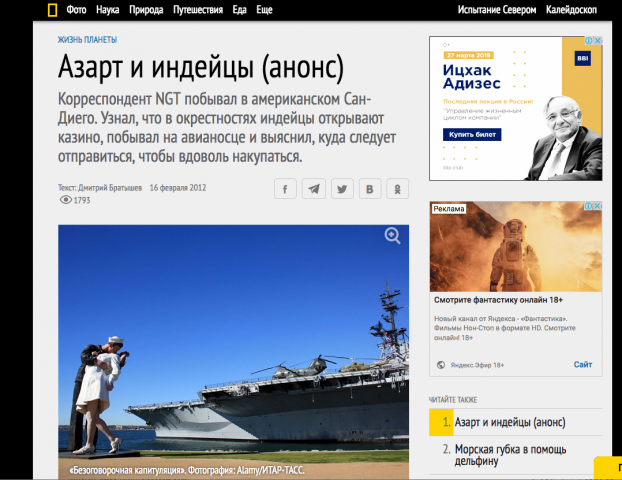Select Азарт и индейцы in sidebar list
622x480 pixels.
pyautogui.click(x=510, y=422)
